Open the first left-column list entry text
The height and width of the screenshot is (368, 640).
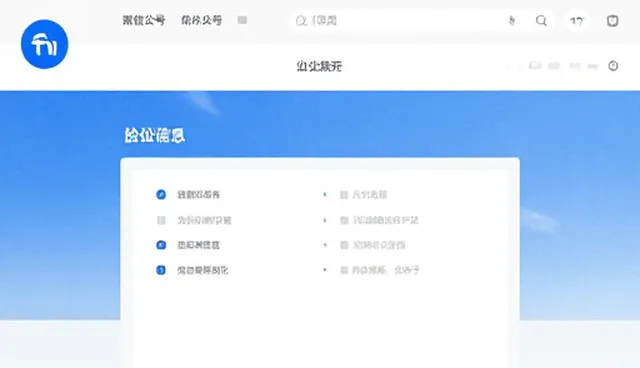[198, 195]
